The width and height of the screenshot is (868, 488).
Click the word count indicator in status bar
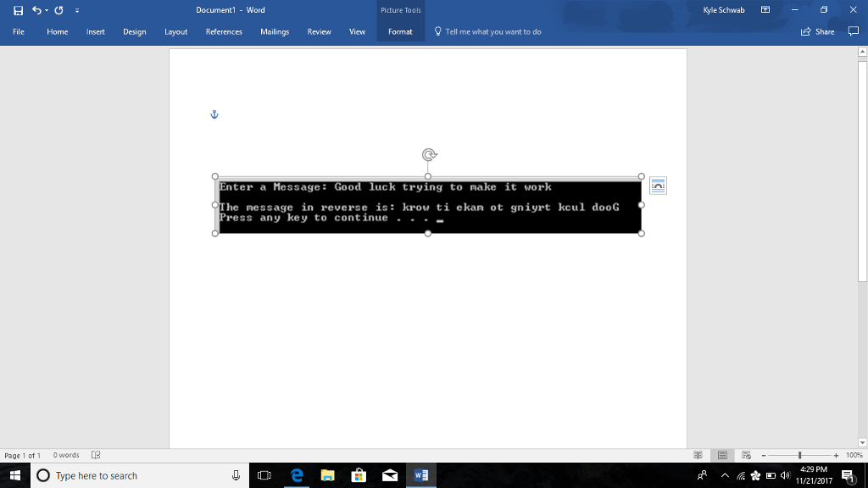coord(66,455)
